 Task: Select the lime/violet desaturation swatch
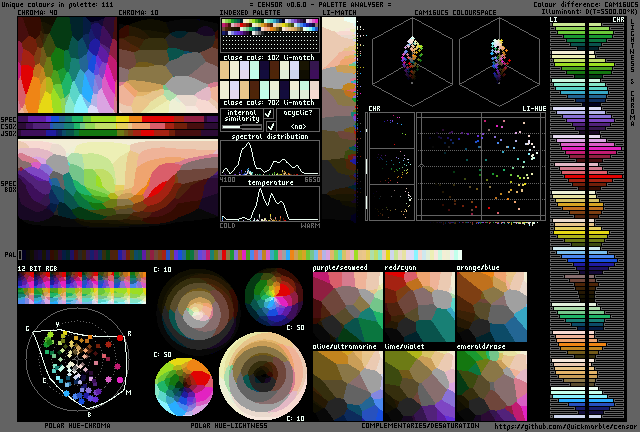tap(420, 386)
